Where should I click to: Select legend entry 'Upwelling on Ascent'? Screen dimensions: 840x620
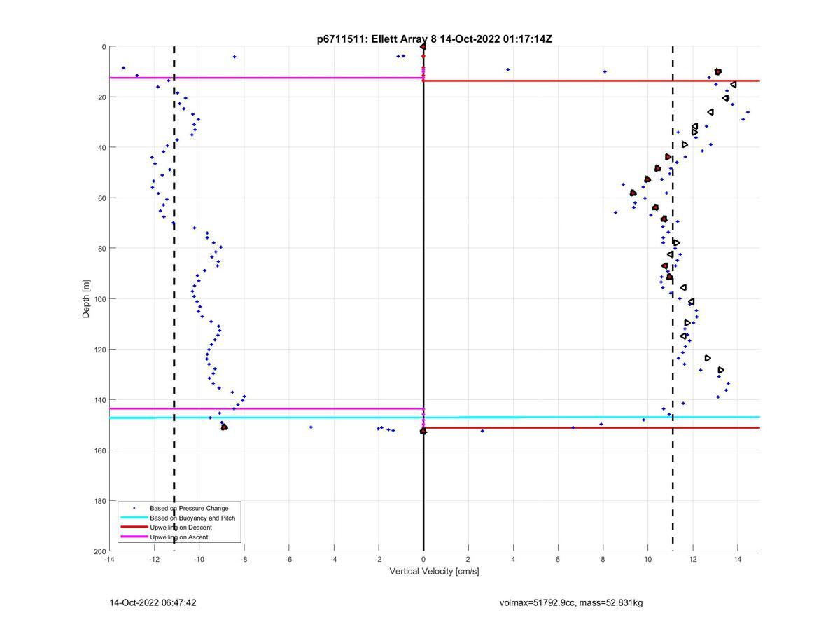pos(178,537)
